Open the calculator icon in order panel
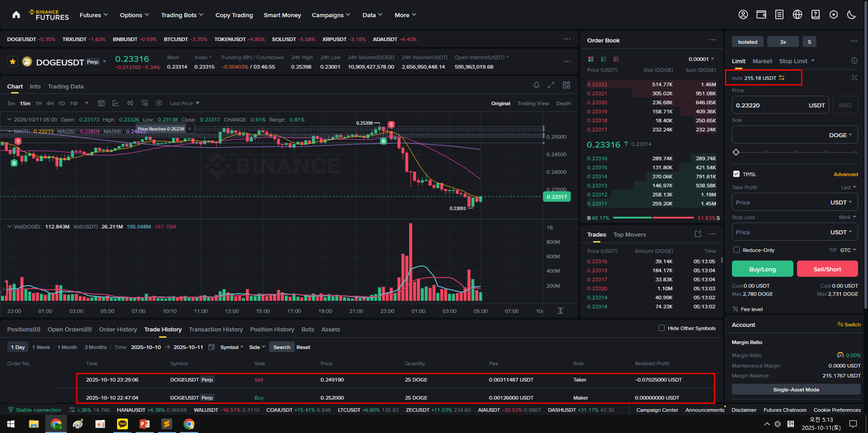 (854, 78)
